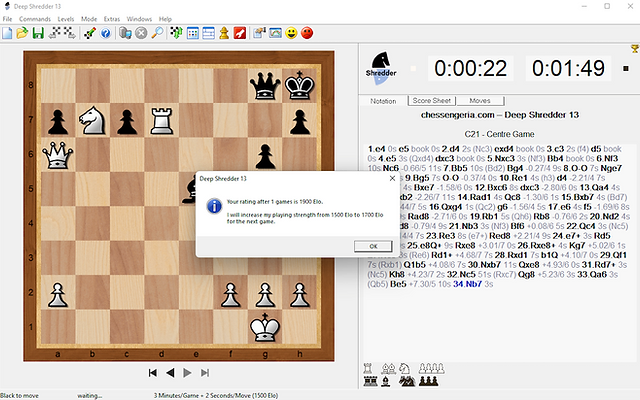640x400 pixels.
Task: Click the blue info icon in dialog
Action: pos(214,206)
